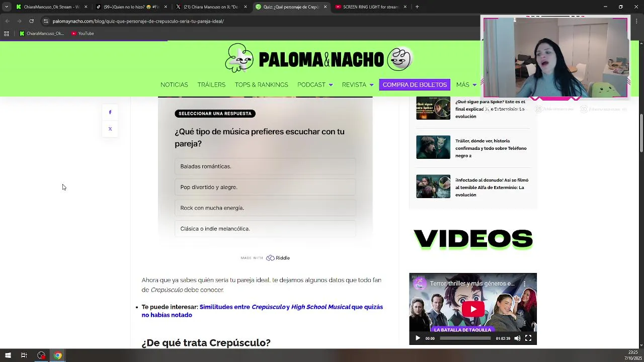Open the Riddle logo link
The width and height of the screenshot is (644, 362).
click(278, 258)
